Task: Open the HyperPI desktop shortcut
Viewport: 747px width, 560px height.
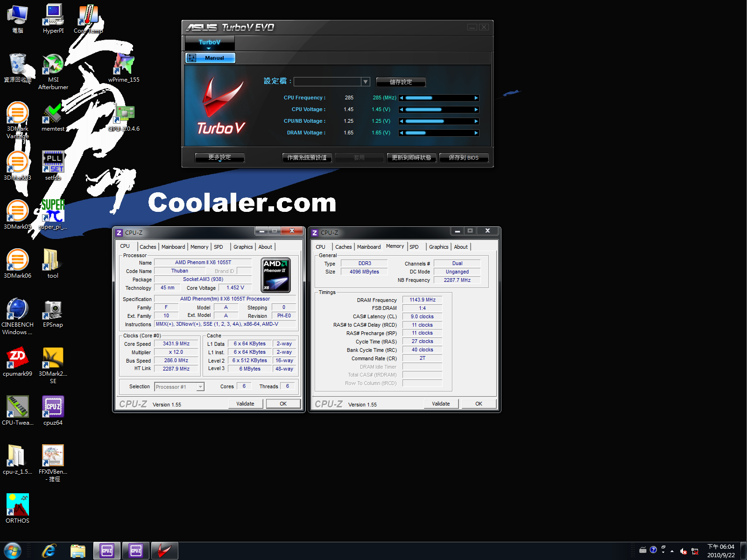Action: click(x=53, y=19)
